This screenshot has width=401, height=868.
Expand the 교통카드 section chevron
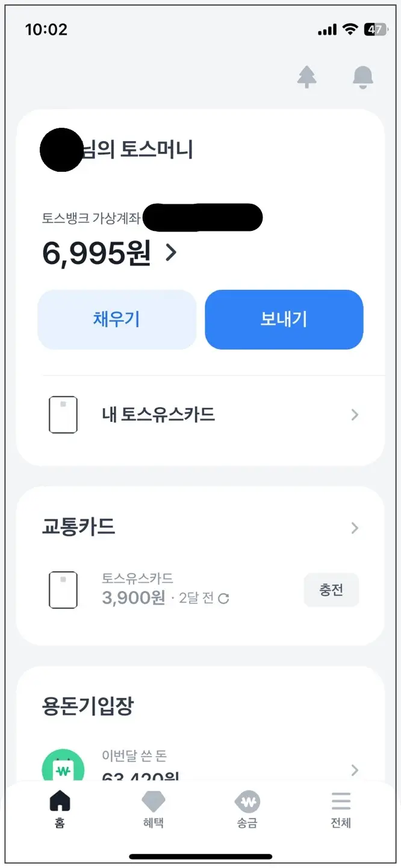355,528
